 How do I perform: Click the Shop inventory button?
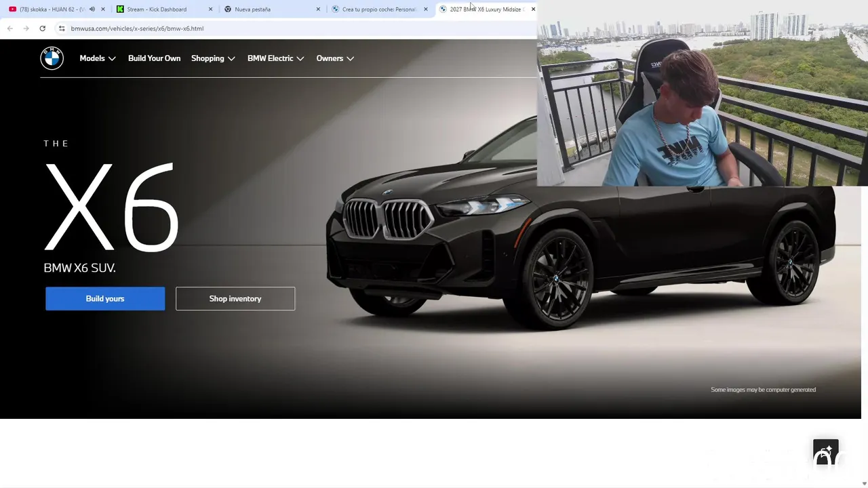(x=235, y=299)
